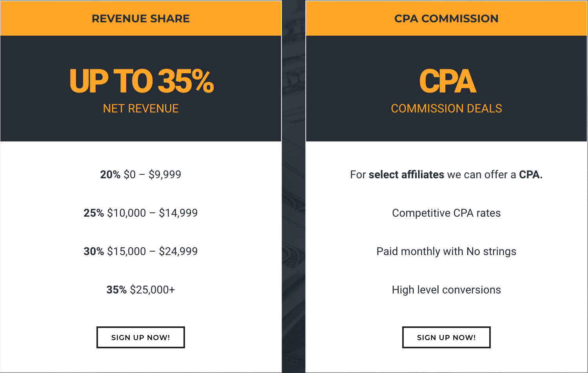The width and height of the screenshot is (588, 373).
Task: Click the bold CPA. word in the description
Action: [x=531, y=174]
